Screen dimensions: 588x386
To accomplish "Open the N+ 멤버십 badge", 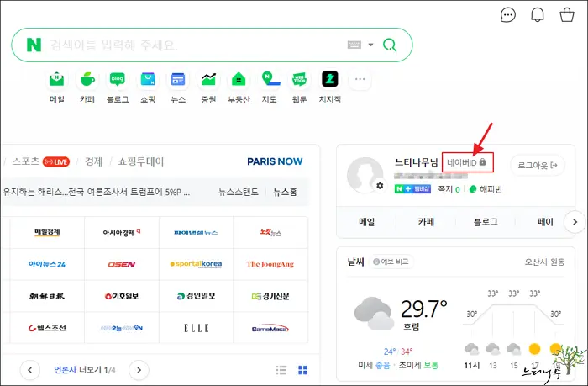I will pyautogui.click(x=412, y=189).
